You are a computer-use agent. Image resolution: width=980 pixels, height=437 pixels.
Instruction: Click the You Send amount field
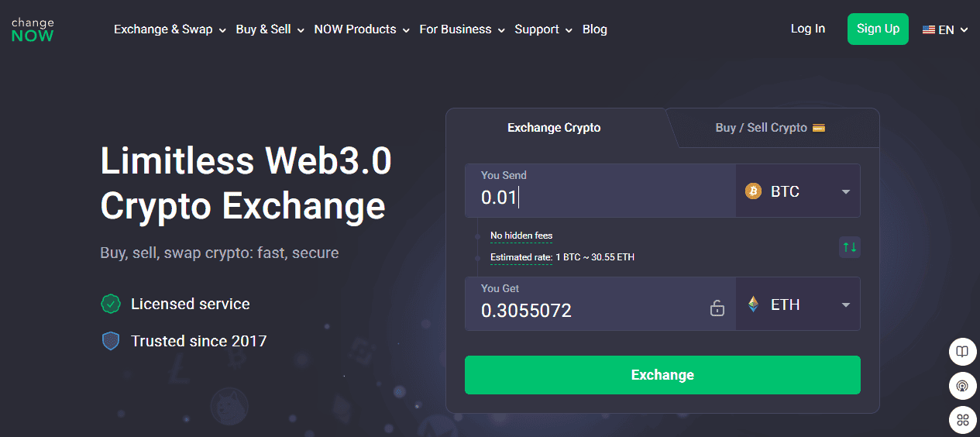point(600,197)
